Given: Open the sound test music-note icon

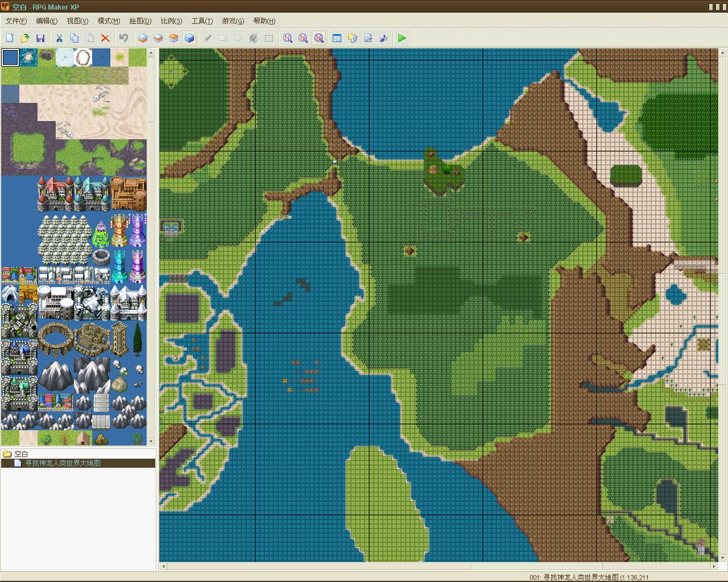Looking at the screenshot, I should pyautogui.click(x=383, y=38).
